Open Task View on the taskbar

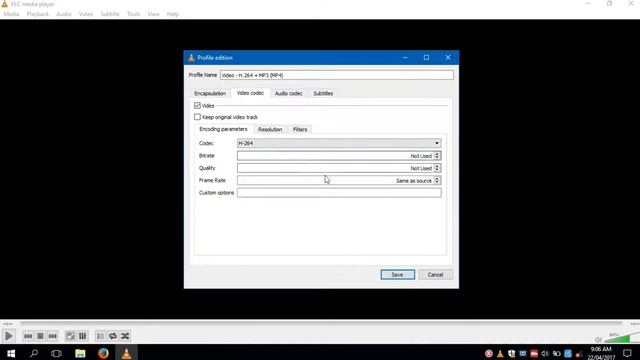56,353
